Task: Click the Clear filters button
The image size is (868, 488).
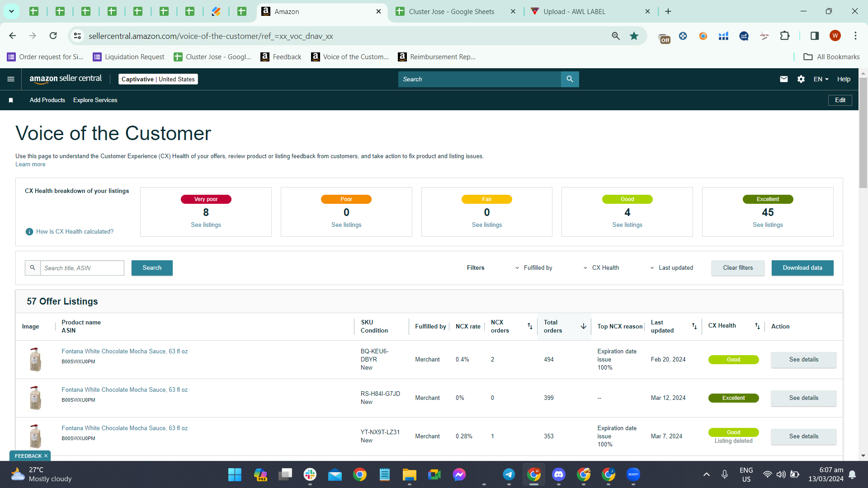Action: pyautogui.click(x=738, y=268)
